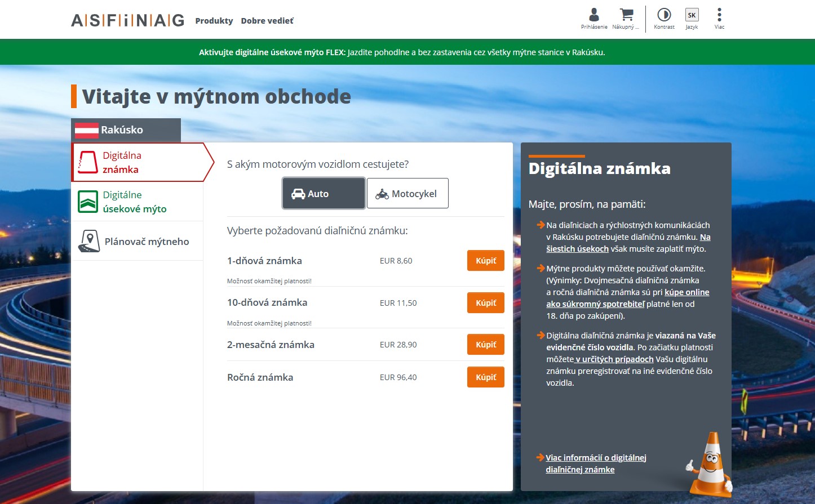Click the Na šiestich úsekoch link
Screen dimensions: 815x504
click(577, 248)
